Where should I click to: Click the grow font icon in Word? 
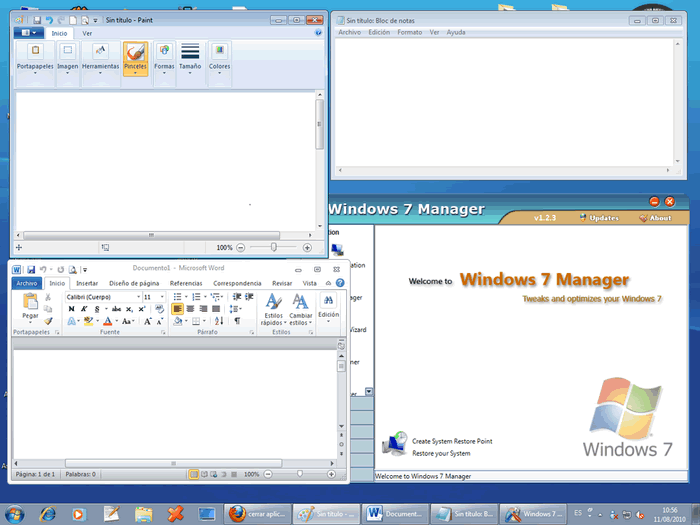click(147, 321)
